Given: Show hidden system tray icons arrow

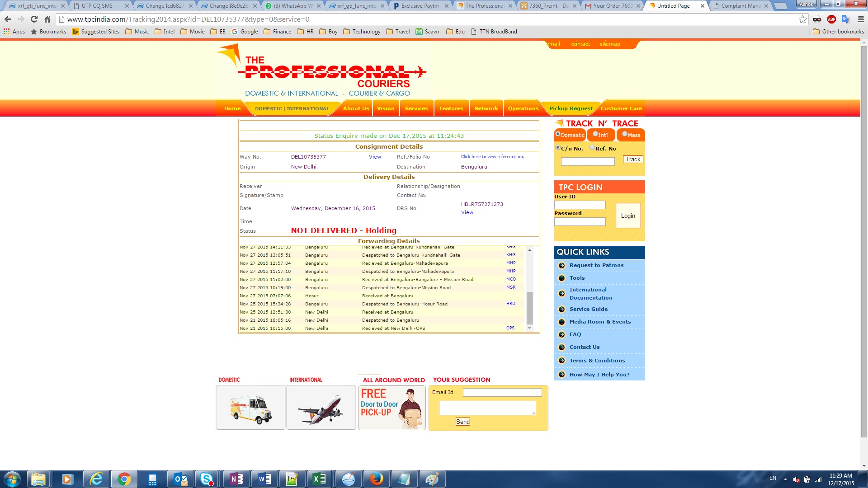Looking at the screenshot, I should click(x=785, y=479).
